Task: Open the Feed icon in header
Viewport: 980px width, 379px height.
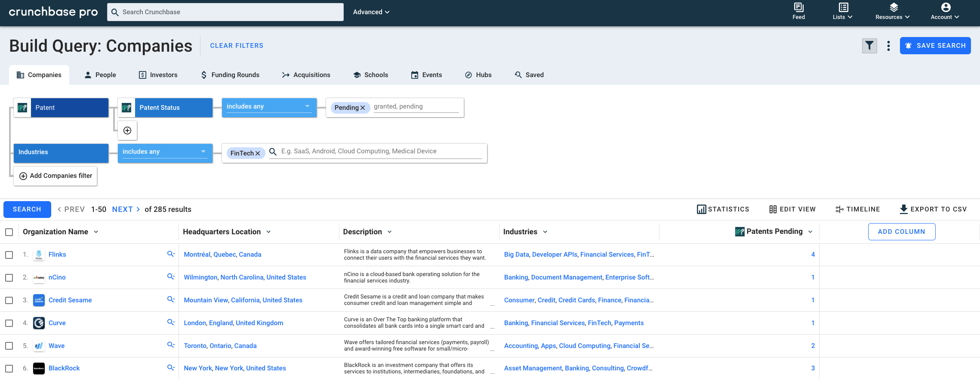Action: click(798, 12)
